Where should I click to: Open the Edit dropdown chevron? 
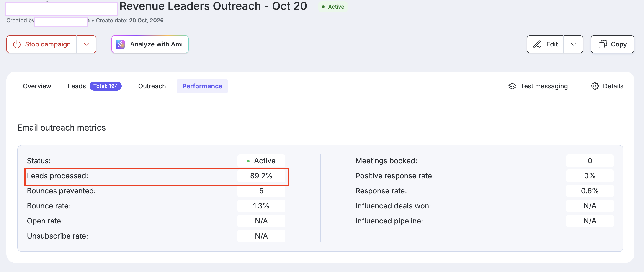click(573, 44)
